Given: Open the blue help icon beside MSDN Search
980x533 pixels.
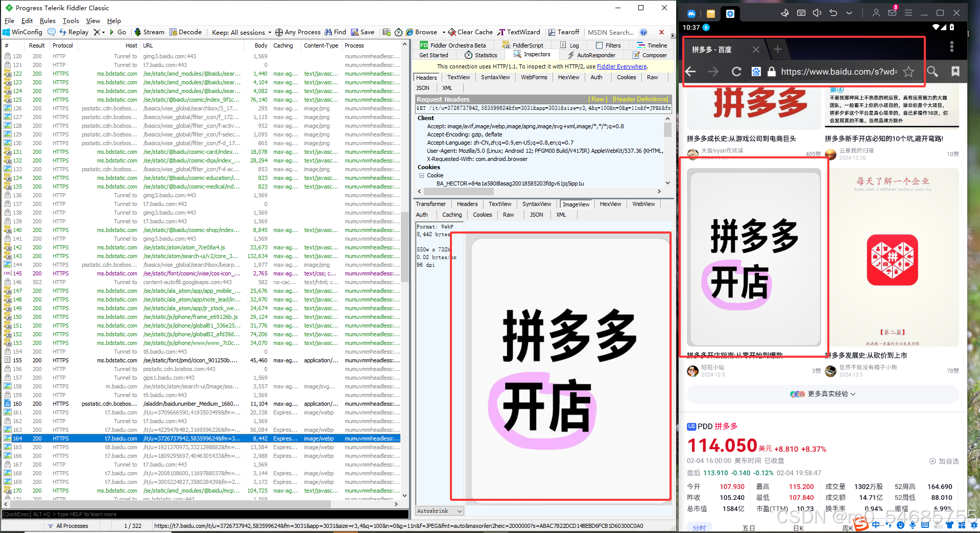Looking at the screenshot, I should point(643,32).
